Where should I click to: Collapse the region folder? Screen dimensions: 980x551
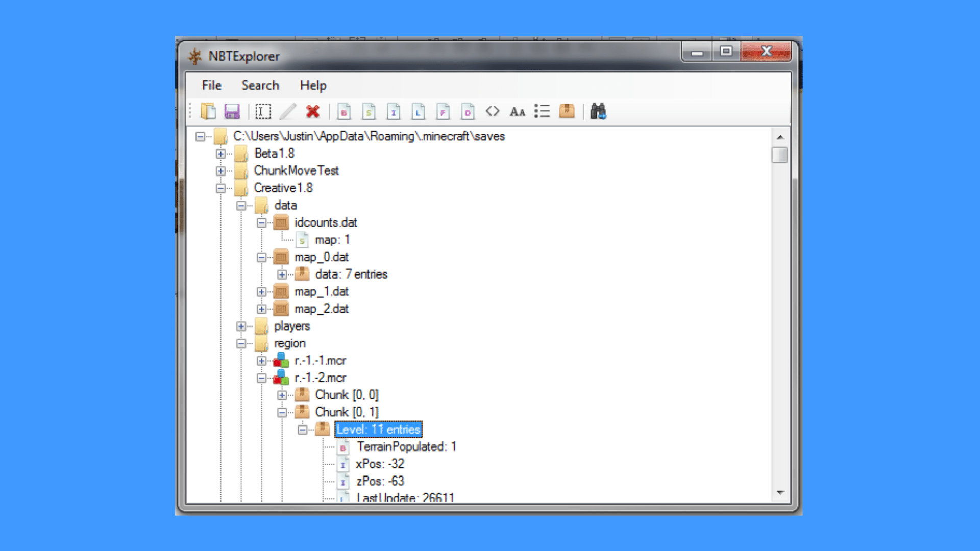point(241,343)
